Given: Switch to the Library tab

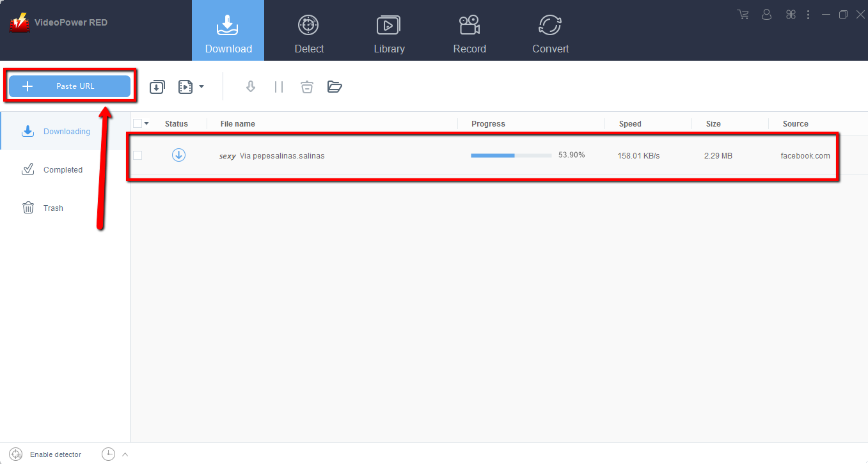Looking at the screenshot, I should coord(389,30).
